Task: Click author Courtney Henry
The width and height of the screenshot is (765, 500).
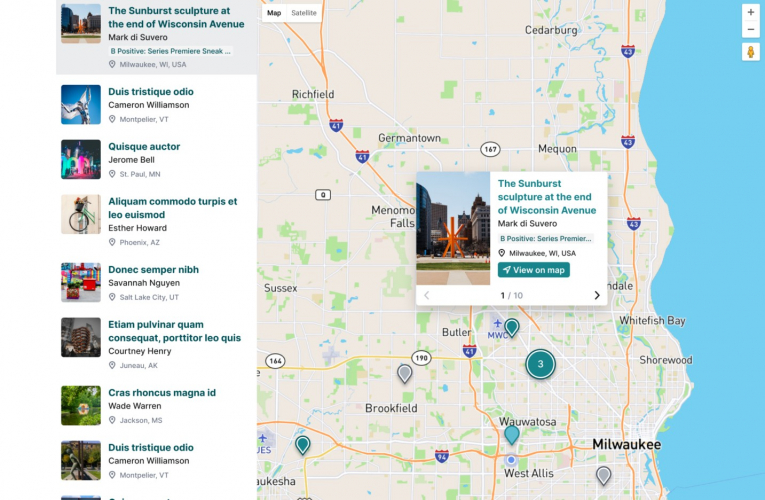Action: [x=140, y=351]
